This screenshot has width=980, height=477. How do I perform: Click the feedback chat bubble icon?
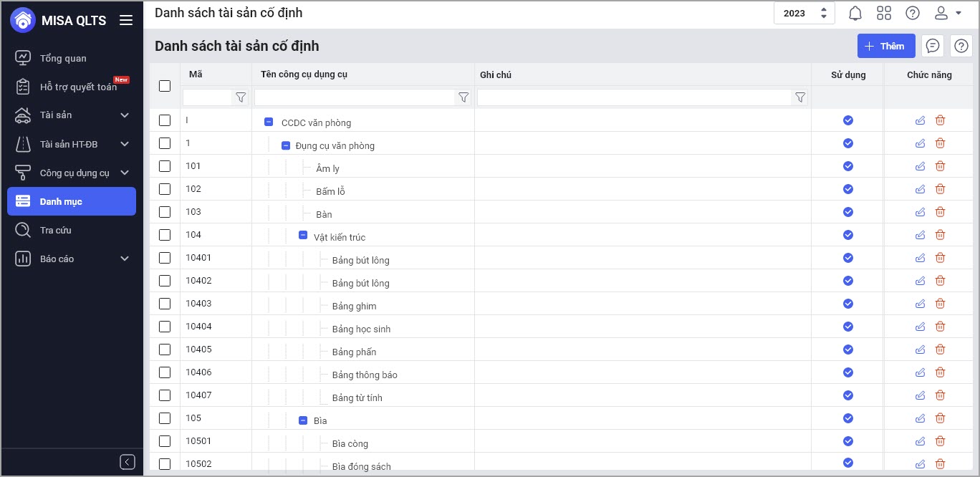point(933,46)
